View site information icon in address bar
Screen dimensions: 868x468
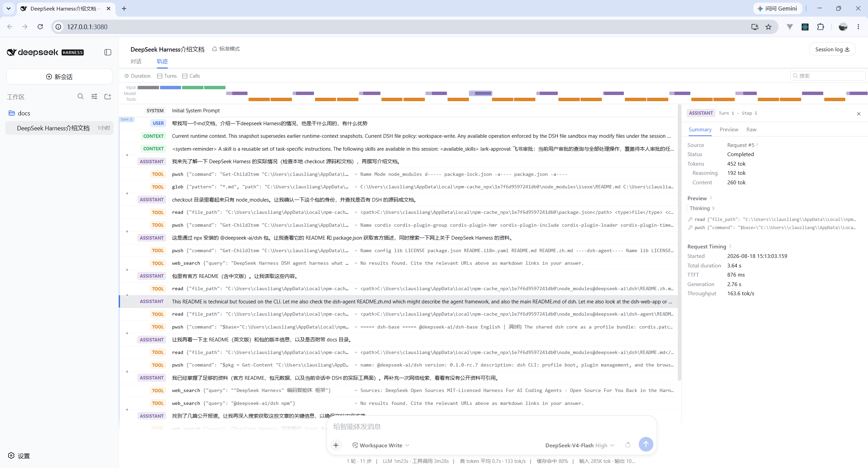click(59, 27)
